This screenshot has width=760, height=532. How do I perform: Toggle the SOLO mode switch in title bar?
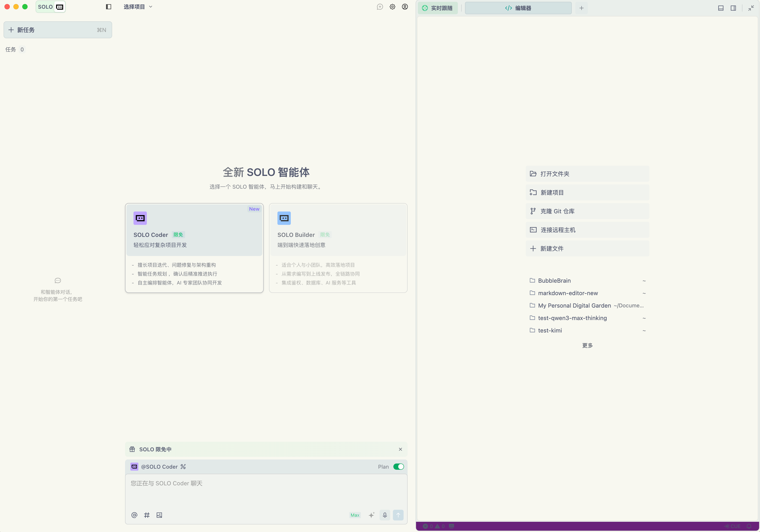click(51, 7)
